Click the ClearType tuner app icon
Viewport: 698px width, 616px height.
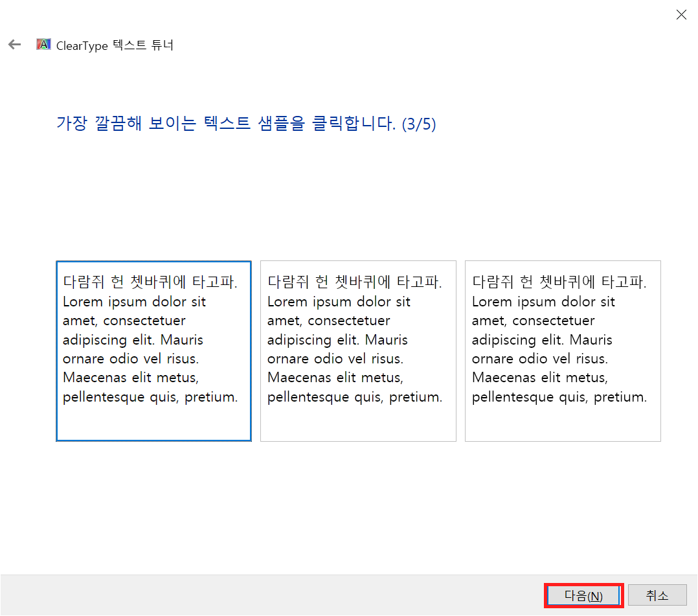43,45
